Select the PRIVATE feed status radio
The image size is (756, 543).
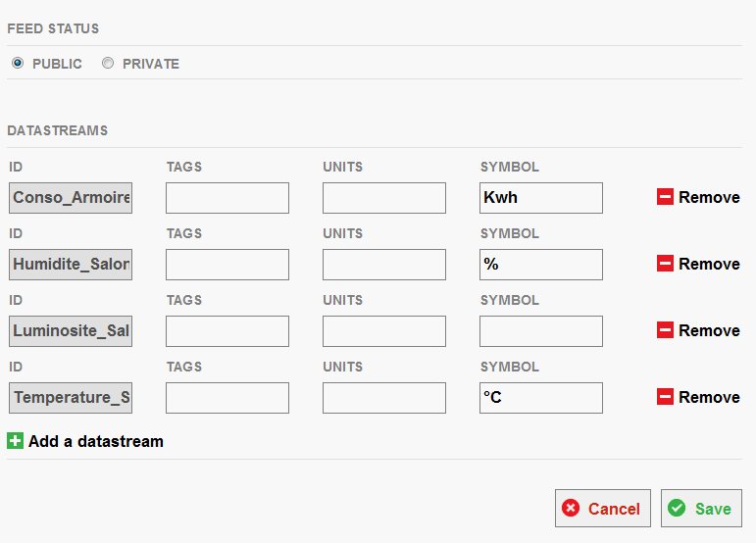pos(108,63)
